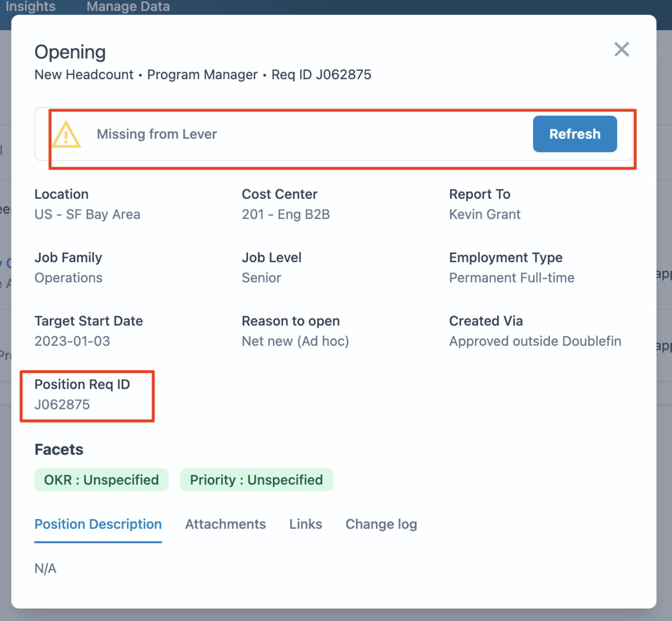This screenshot has width=672, height=621.
Task: Close the Opening dialog with the X icon
Action: (621, 49)
